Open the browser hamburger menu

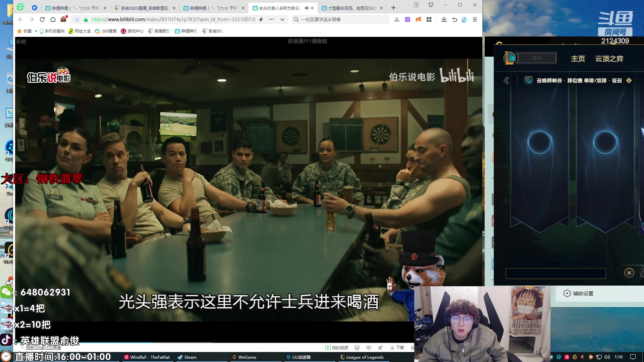(x=475, y=19)
